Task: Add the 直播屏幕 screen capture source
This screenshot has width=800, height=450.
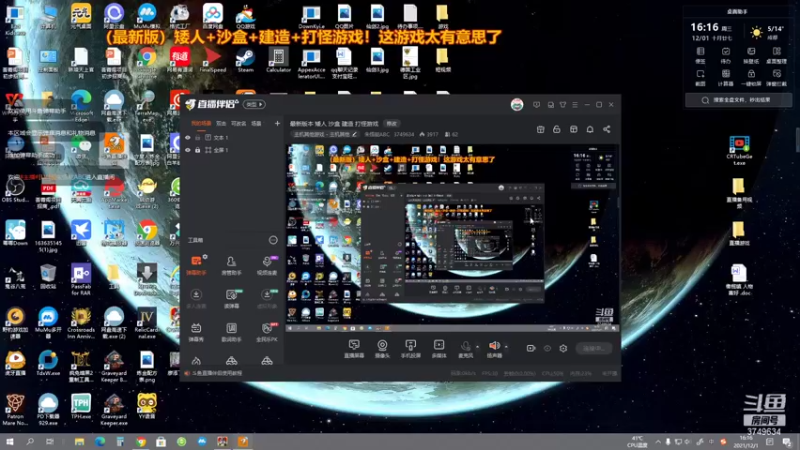Action: 354,349
